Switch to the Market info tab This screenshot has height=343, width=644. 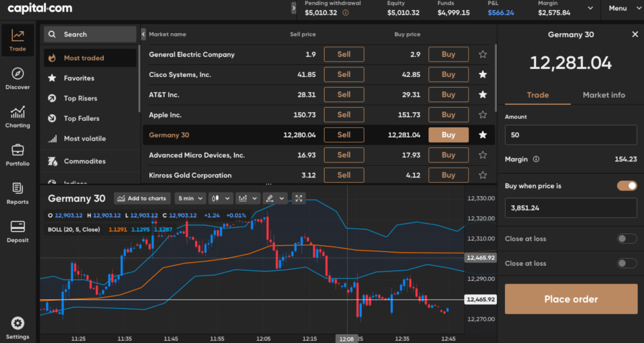pos(604,95)
